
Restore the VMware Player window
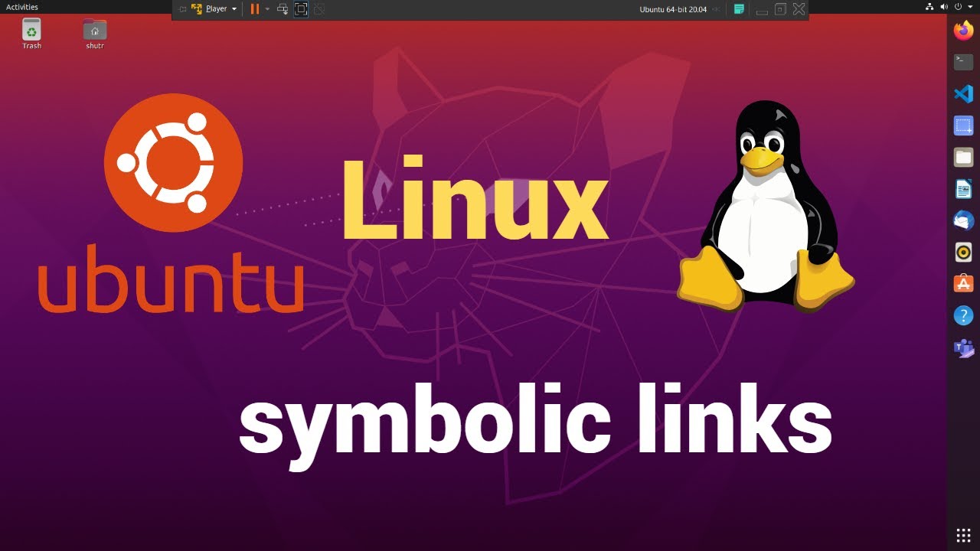(780, 9)
